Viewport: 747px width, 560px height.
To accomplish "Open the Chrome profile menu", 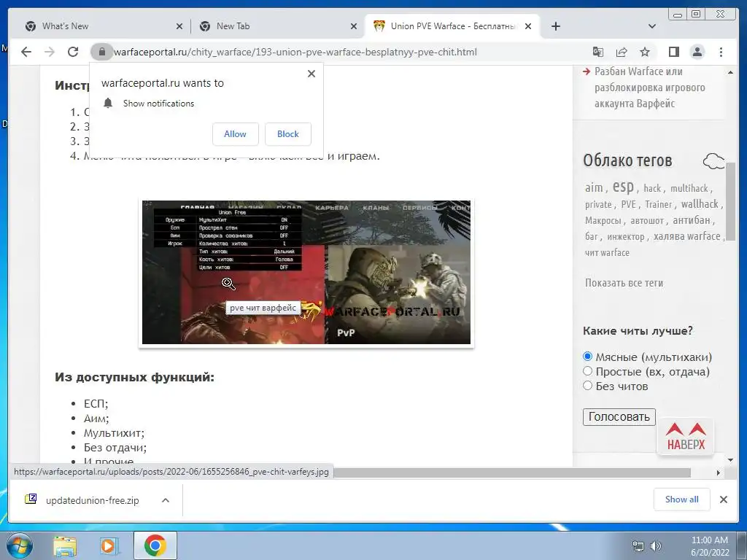I will pyautogui.click(x=697, y=52).
